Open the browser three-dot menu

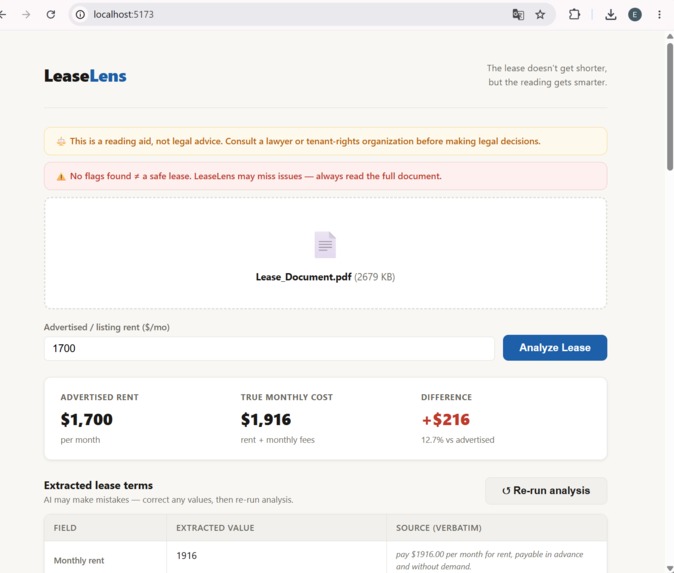(x=659, y=15)
